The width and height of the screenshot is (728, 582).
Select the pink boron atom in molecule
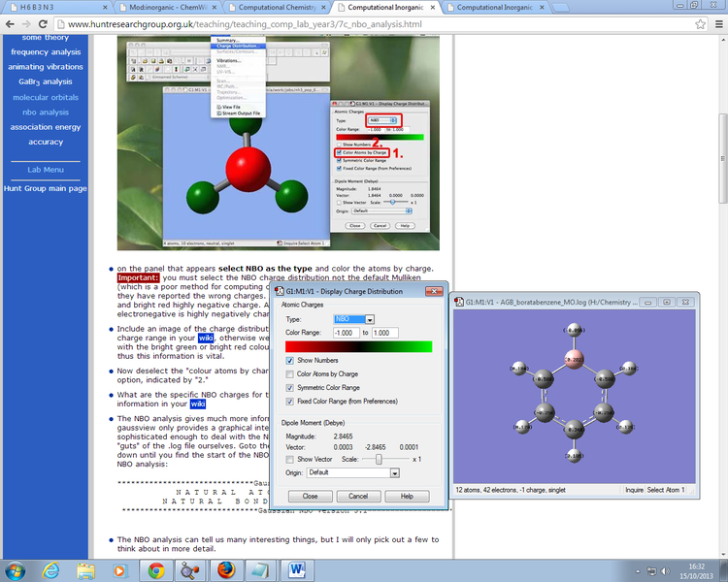(574, 360)
